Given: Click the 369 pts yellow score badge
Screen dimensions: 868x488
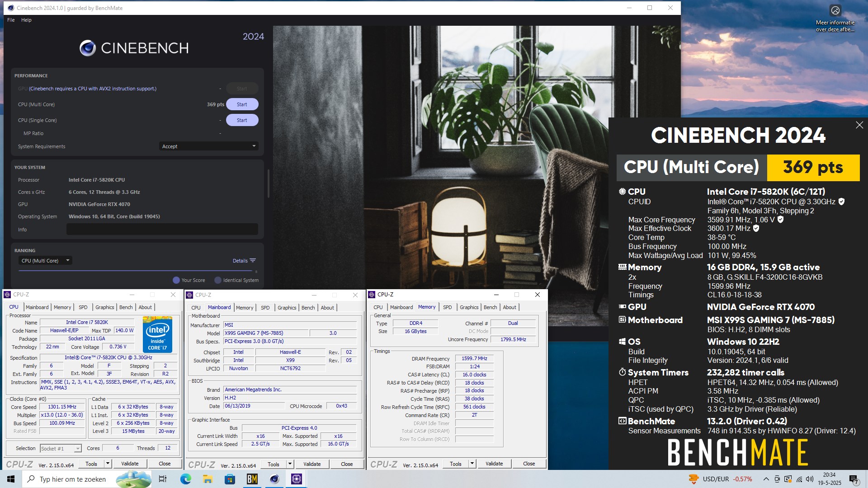Looking at the screenshot, I should click(x=813, y=168).
